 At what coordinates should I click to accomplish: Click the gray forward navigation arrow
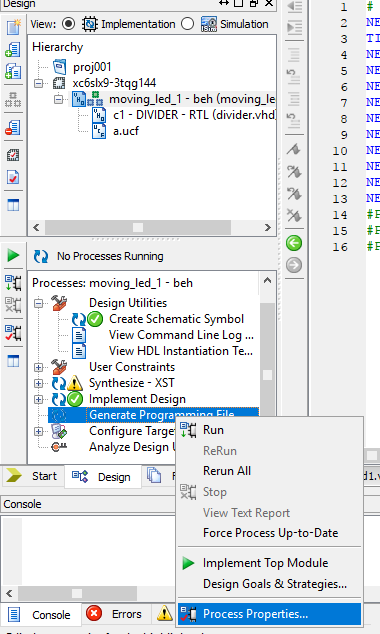[294, 265]
